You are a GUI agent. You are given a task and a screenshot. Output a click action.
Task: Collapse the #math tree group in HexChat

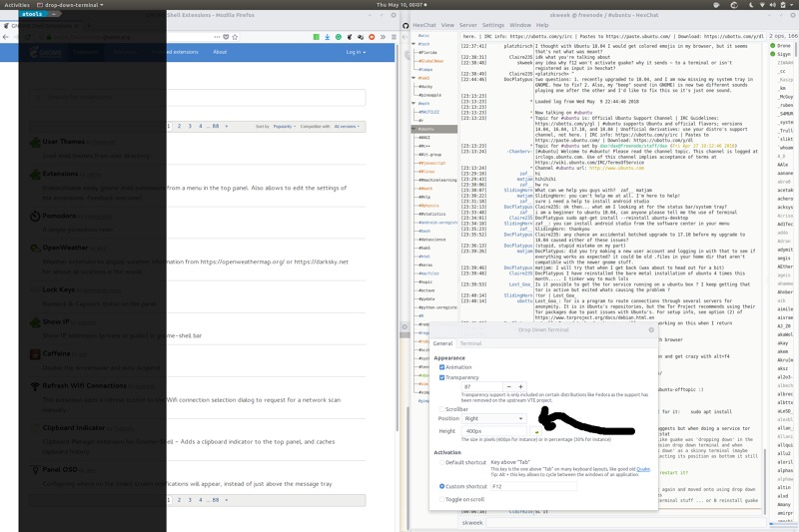click(413, 104)
